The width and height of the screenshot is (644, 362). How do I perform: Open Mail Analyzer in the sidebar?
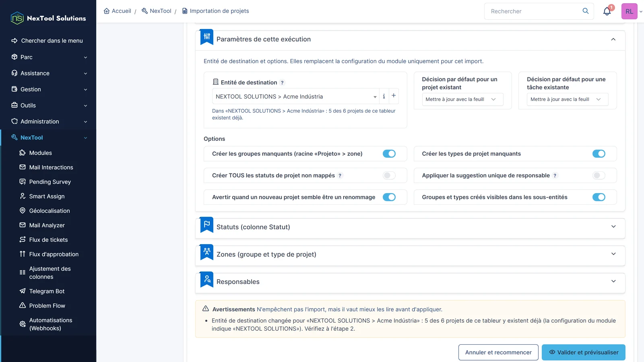pyautogui.click(x=47, y=225)
